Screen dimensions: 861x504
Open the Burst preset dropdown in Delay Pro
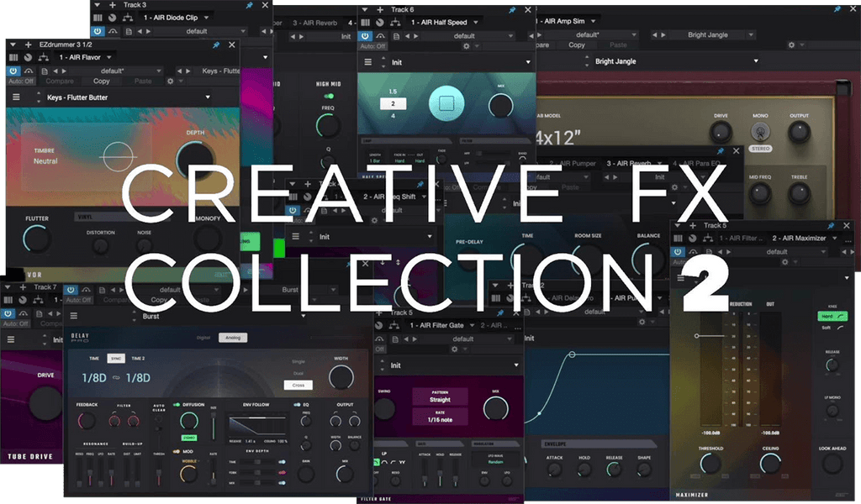pyautogui.click(x=303, y=316)
